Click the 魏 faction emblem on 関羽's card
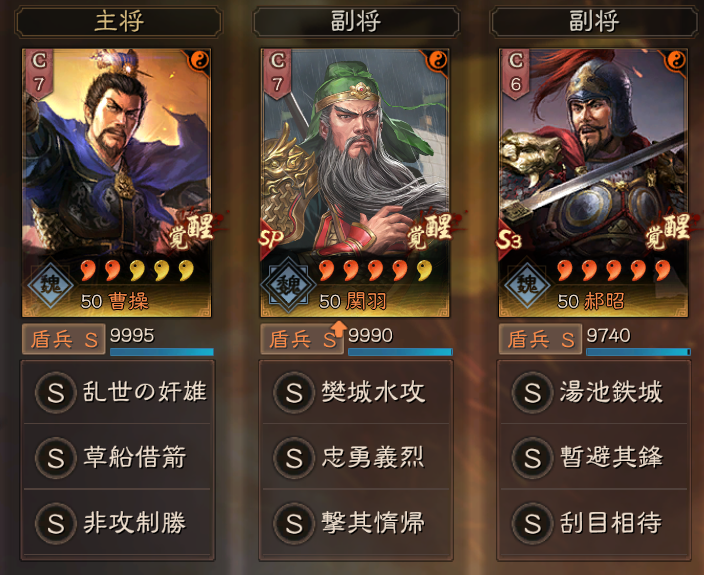 pos(288,285)
